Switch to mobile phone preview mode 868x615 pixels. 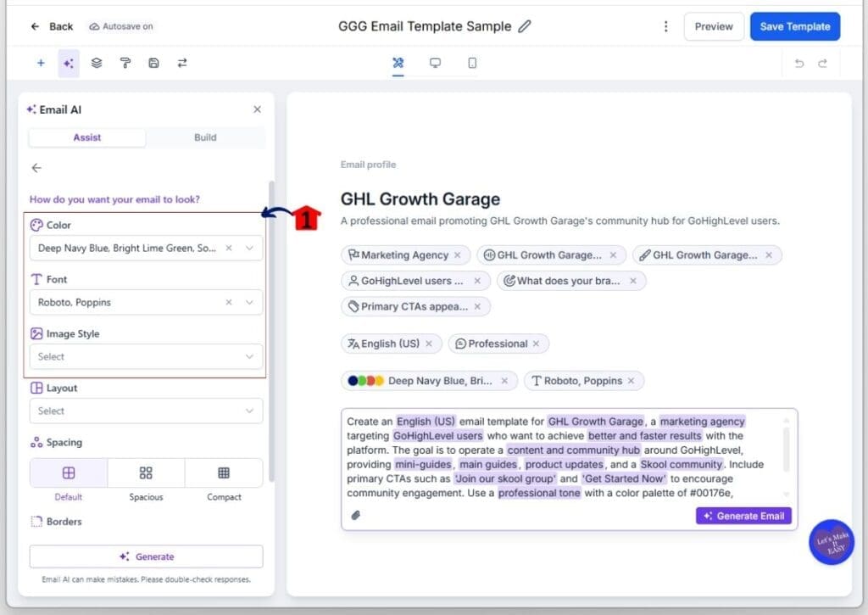point(472,63)
